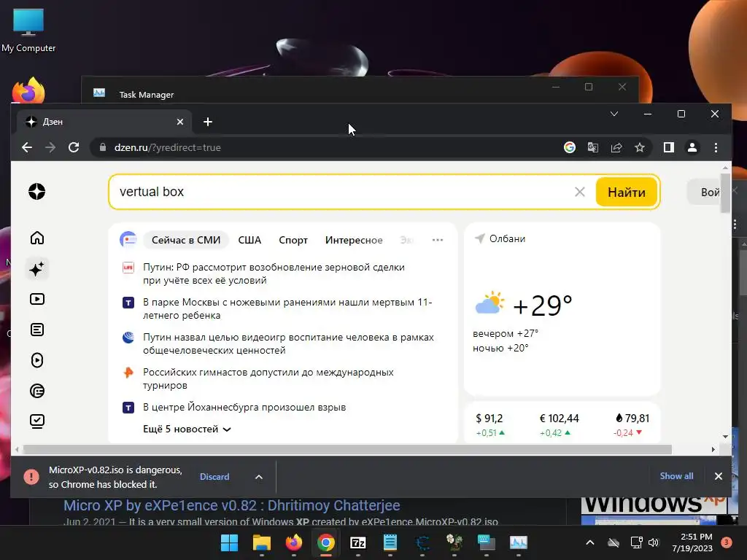Toggle Chrome side panel icon

click(x=669, y=147)
